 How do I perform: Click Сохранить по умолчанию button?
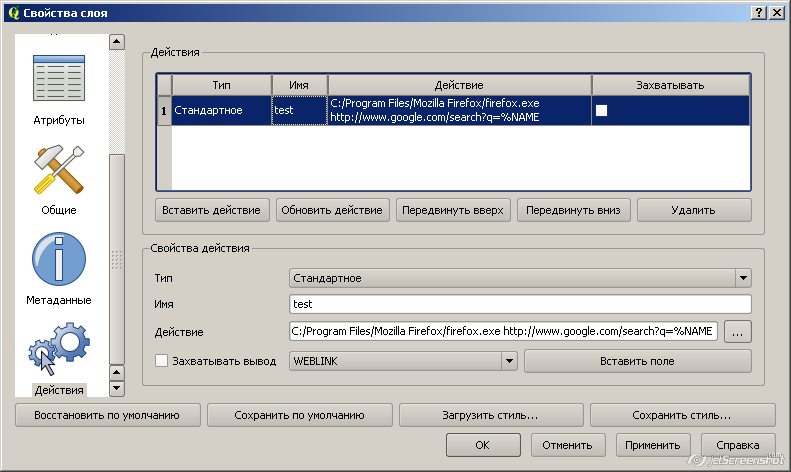pos(299,415)
